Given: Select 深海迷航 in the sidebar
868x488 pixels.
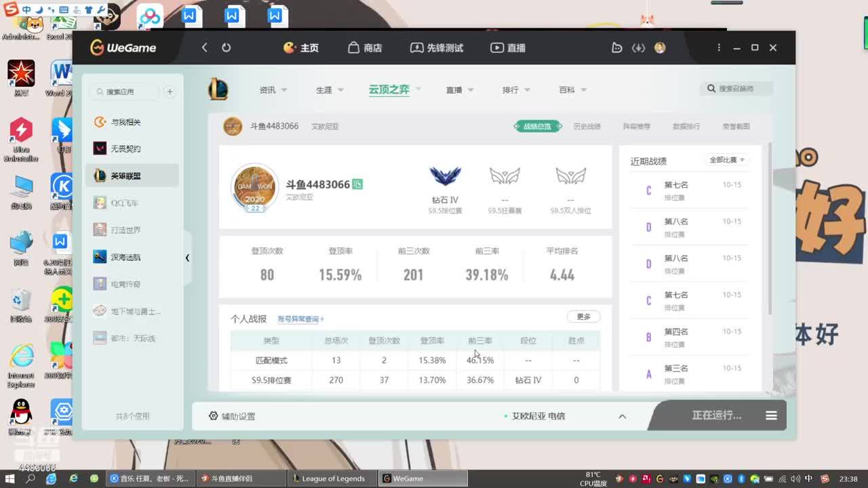Looking at the screenshot, I should 132,258.
